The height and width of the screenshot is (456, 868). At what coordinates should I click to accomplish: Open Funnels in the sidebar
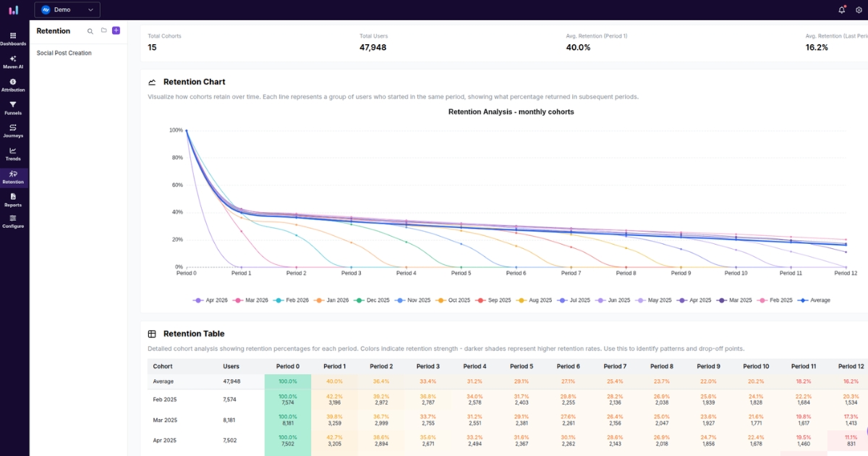click(x=13, y=109)
